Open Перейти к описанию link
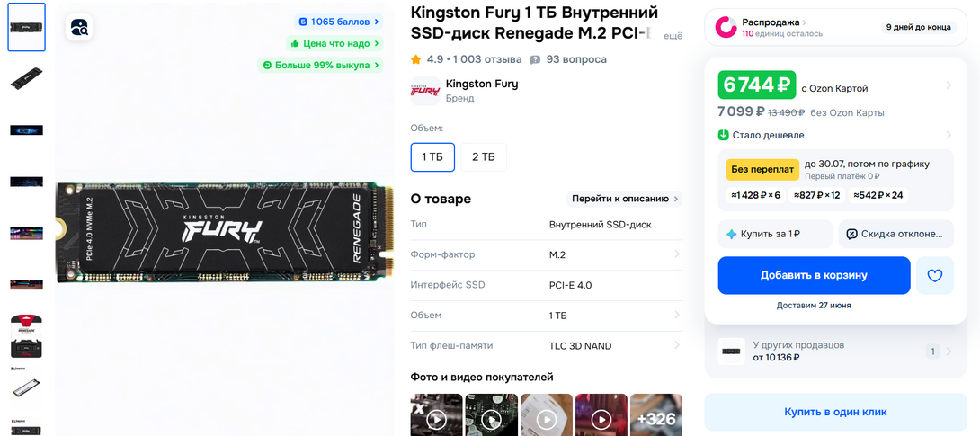The image size is (980, 436). [x=625, y=199]
